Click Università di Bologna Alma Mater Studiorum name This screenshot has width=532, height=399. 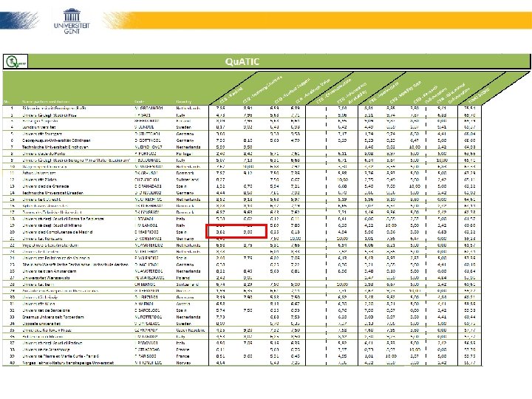pyautogui.click(x=76, y=160)
